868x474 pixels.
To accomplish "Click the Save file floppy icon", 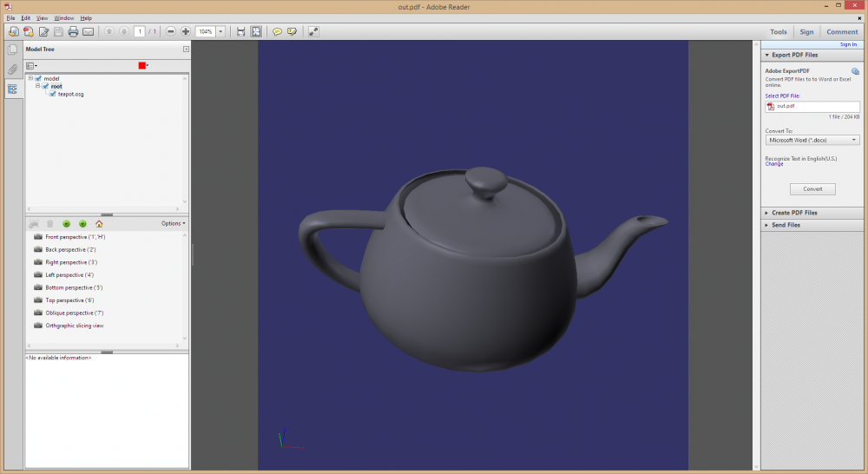I will click(x=58, y=31).
